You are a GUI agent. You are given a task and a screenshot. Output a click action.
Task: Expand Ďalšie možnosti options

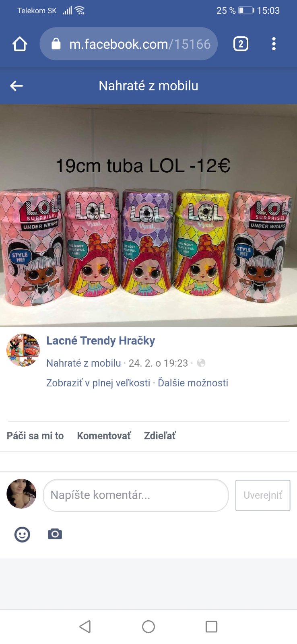[x=193, y=383]
